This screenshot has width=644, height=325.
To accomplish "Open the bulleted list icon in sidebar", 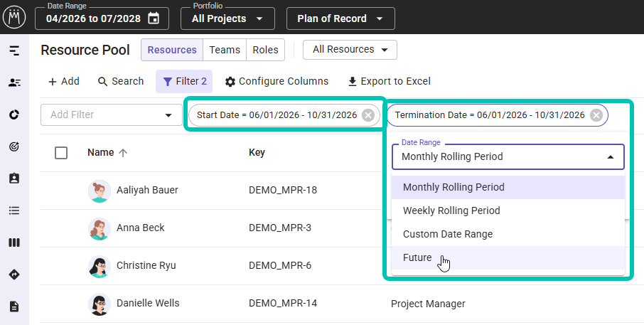I will pos(14,211).
